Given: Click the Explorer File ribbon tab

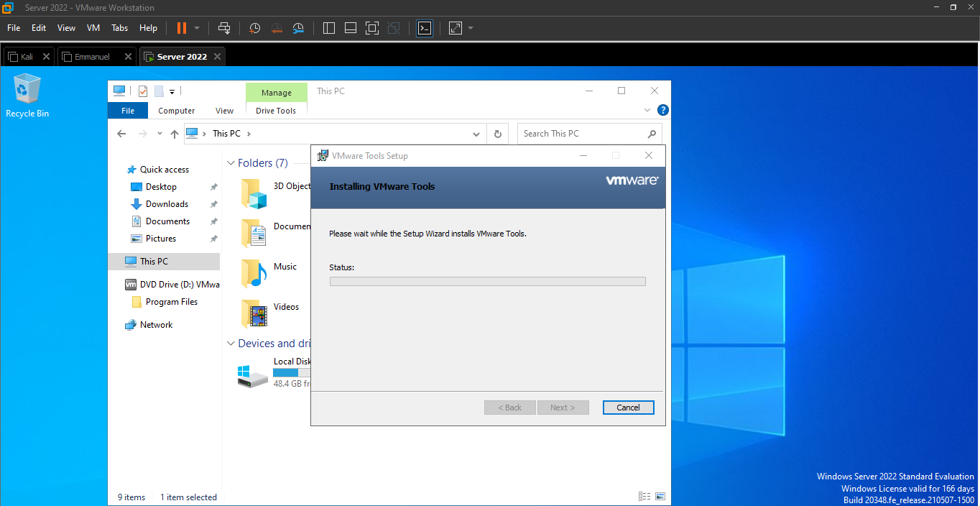Looking at the screenshot, I should [128, 111].
